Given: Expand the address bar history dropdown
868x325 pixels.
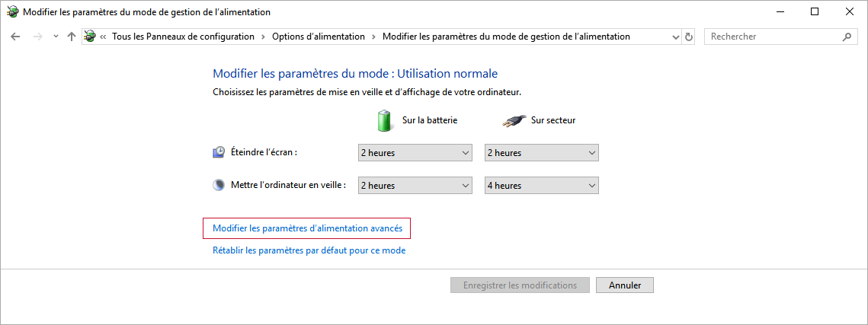Looking at the screenshot, I should [x=676, y=37].
